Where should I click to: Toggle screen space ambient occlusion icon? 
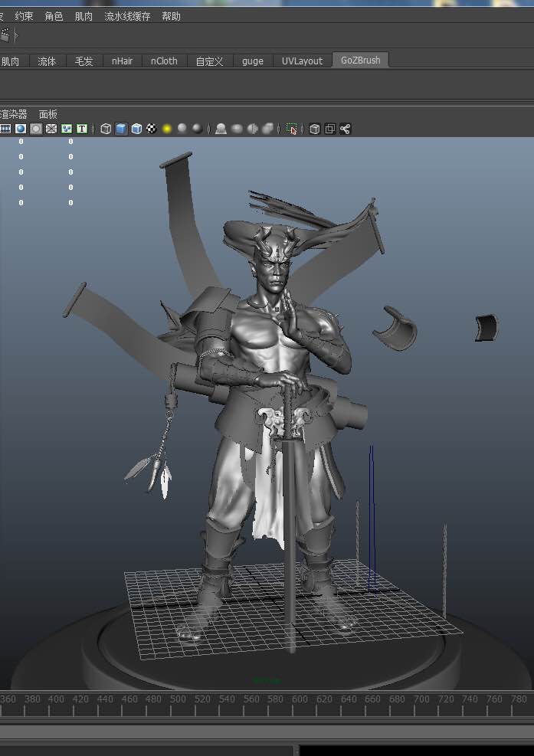[221, 129]
